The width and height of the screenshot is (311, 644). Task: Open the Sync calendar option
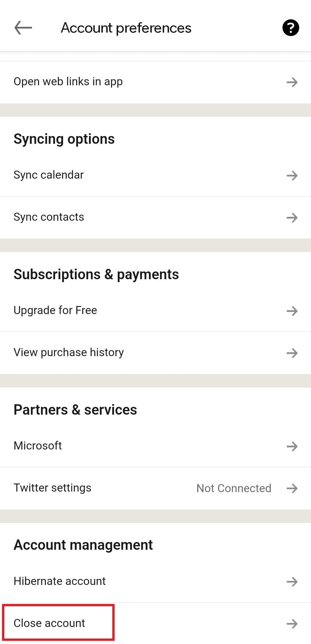[x=49, y=175]
